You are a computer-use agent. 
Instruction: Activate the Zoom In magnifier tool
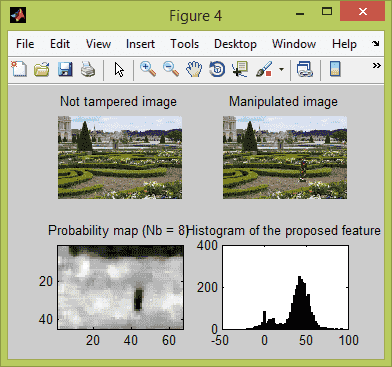tap(148, 69)
